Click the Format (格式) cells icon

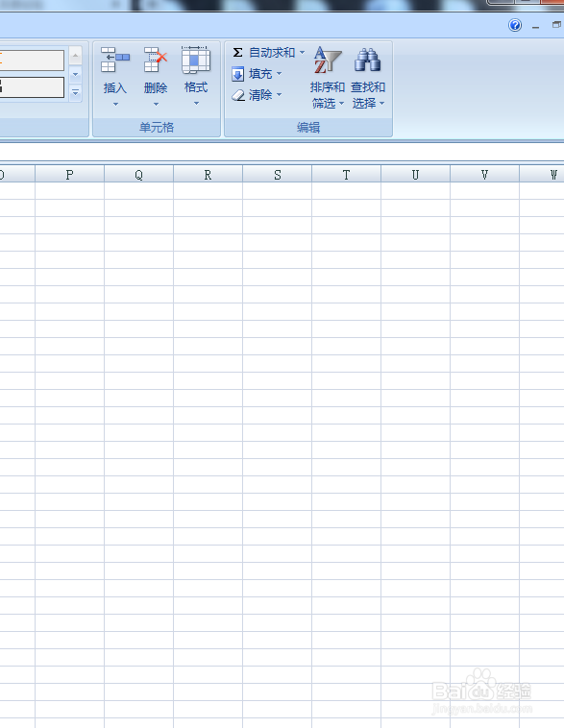[196, 60]
